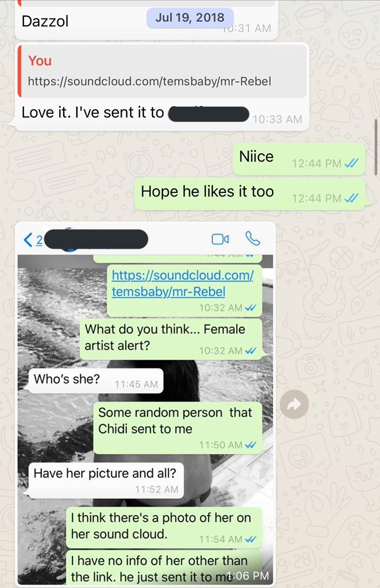Open the shared chat screenshot image

click(x=145, y=403)
